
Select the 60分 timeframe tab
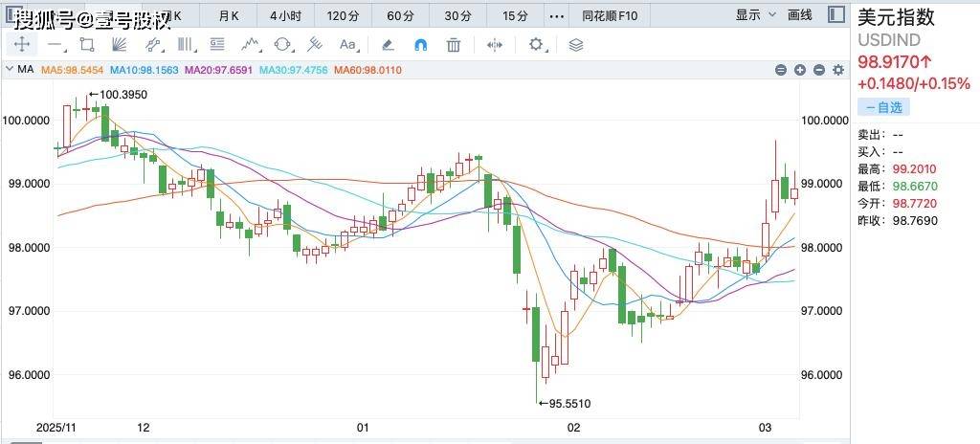pyautogui.click(x=400, y=15)
